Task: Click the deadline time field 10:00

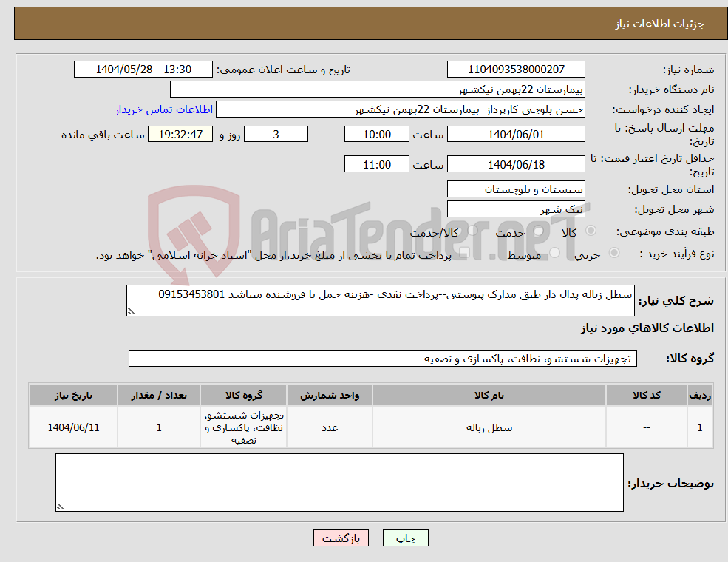Action: (x=376, y=135)
